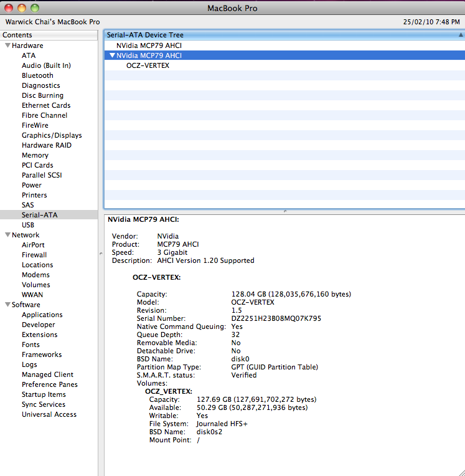
Task: Click the yellow minimize window button
Action: pos(22,8)
